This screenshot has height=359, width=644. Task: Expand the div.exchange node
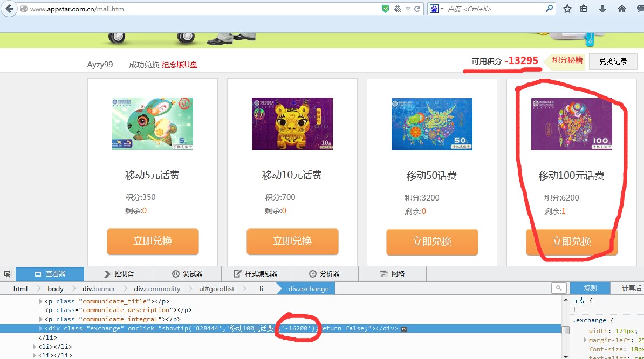(x=40, y=328)
